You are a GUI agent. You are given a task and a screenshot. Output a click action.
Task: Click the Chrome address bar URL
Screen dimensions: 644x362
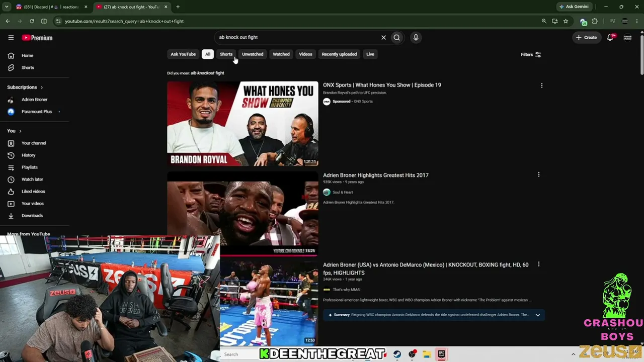click(x=124, y=21)
